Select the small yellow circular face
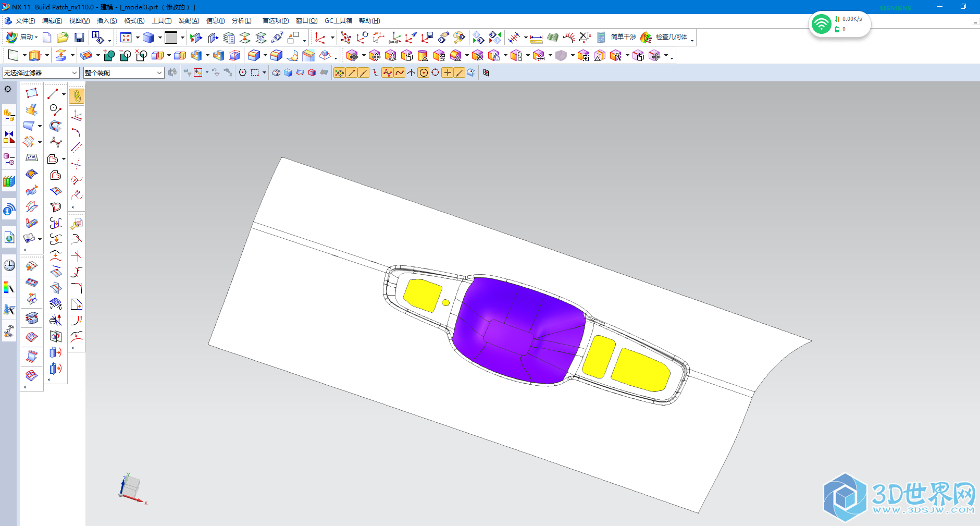This screenshot has width=980, height=526. pos(445,302)
